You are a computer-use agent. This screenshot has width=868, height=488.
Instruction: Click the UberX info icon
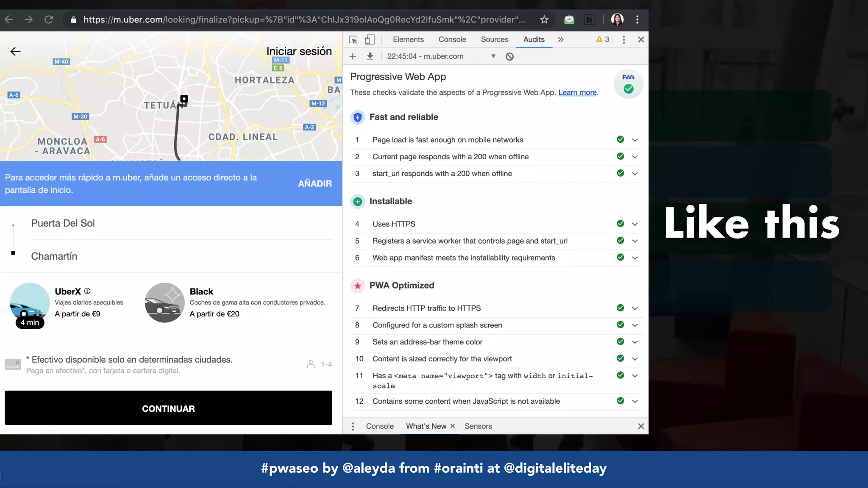click(x=87, y=291)
